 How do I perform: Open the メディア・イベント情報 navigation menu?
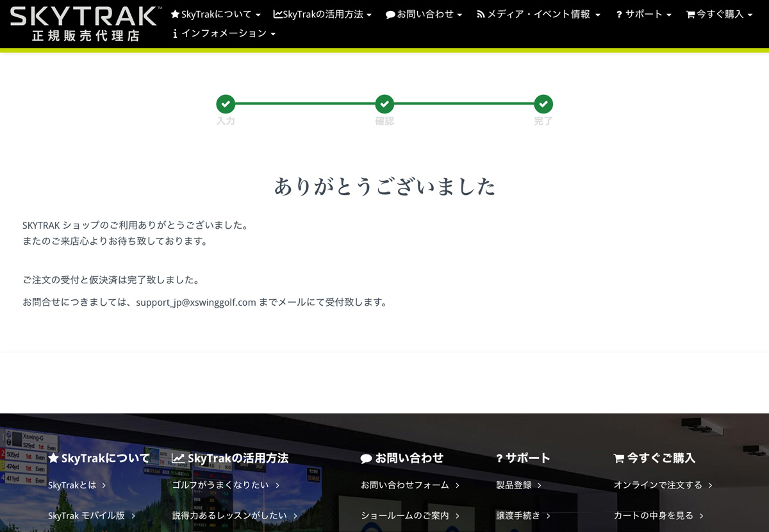[538, 14]
